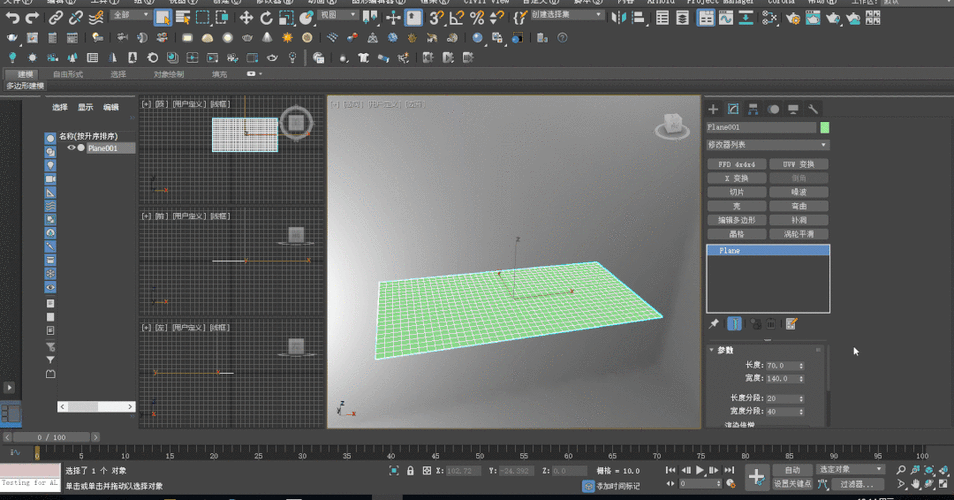Viewport: 954px width, 500px height.
Task: Select the Rotate transform tool
Action: pyautogui.click(x=267, y=17)
